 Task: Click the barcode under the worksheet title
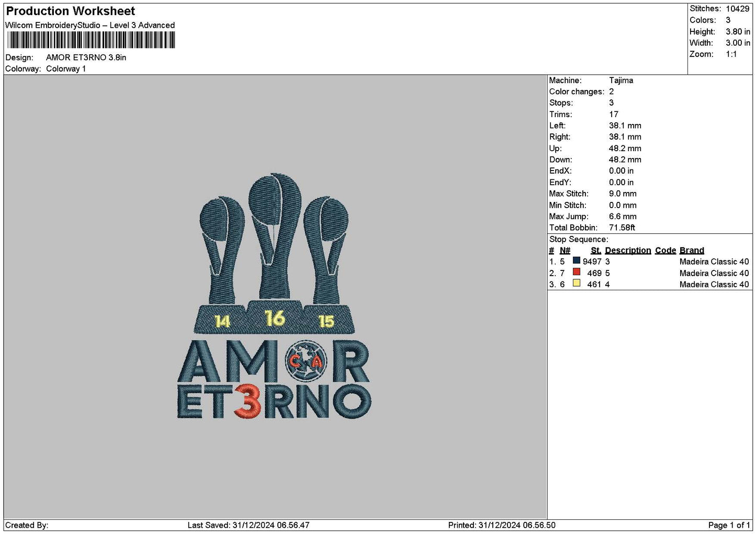click(91, 40)
